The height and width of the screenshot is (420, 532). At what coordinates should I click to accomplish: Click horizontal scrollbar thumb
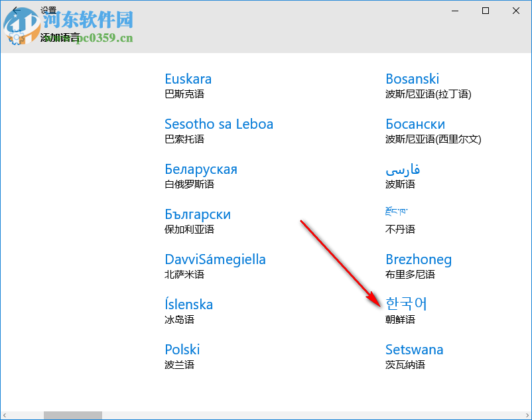click(72, 415)
